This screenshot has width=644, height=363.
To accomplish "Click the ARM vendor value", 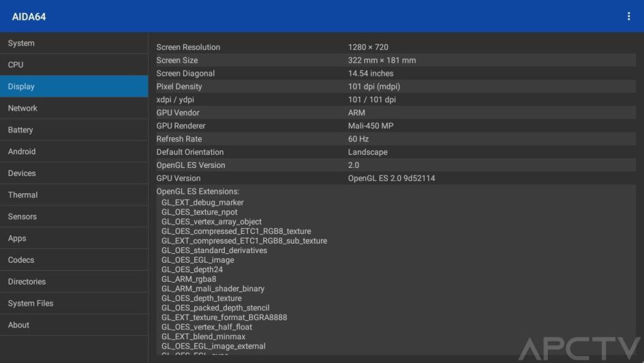I will [x=356, y=113].
